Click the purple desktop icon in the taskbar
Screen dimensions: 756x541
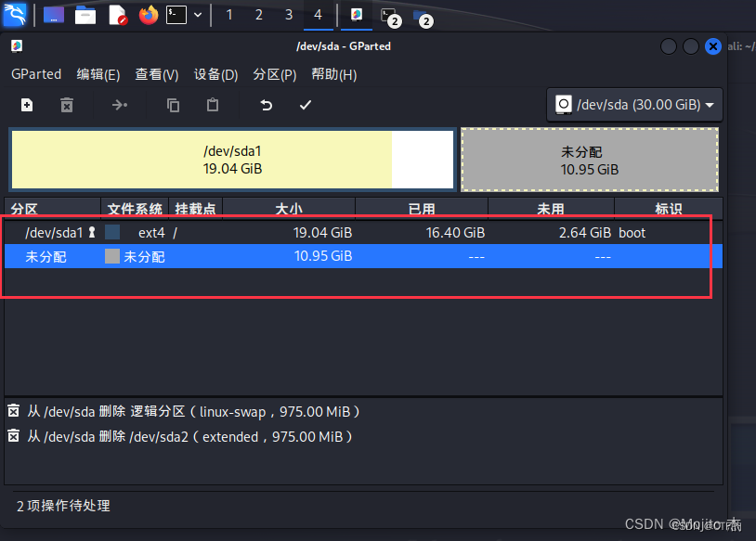point(54,15)
